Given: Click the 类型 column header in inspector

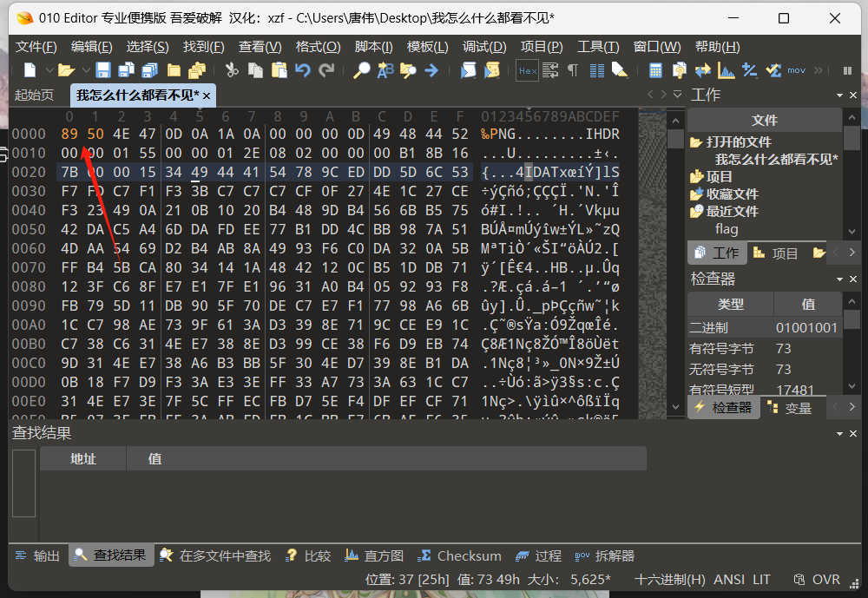Looking at the screenshot, I should click(730, 304).
